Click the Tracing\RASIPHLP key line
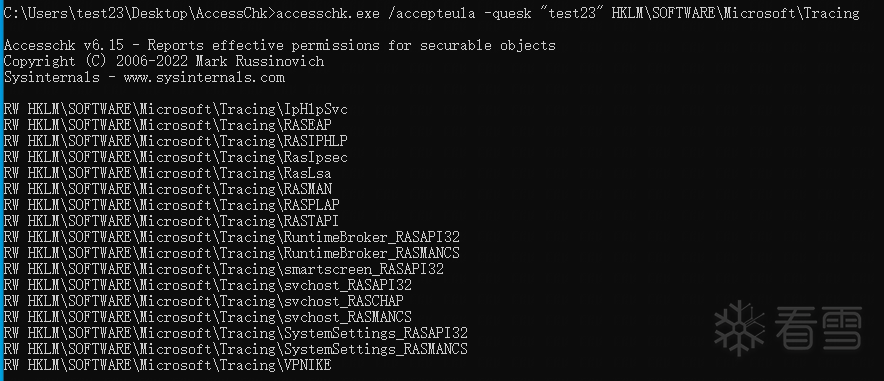 175,141
